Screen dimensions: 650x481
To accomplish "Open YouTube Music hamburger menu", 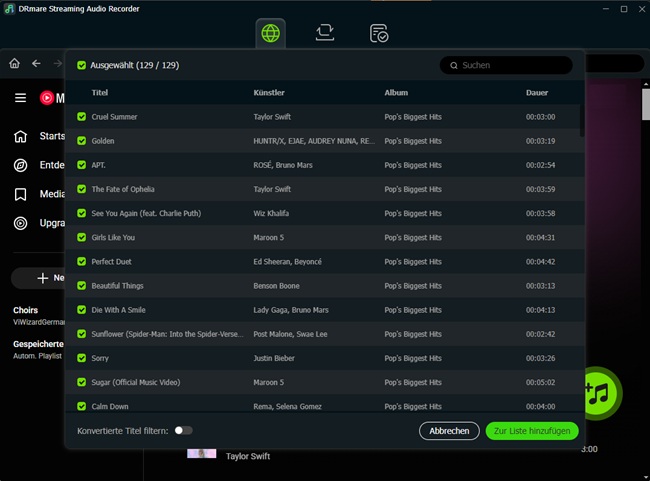I will click(20, 98).
